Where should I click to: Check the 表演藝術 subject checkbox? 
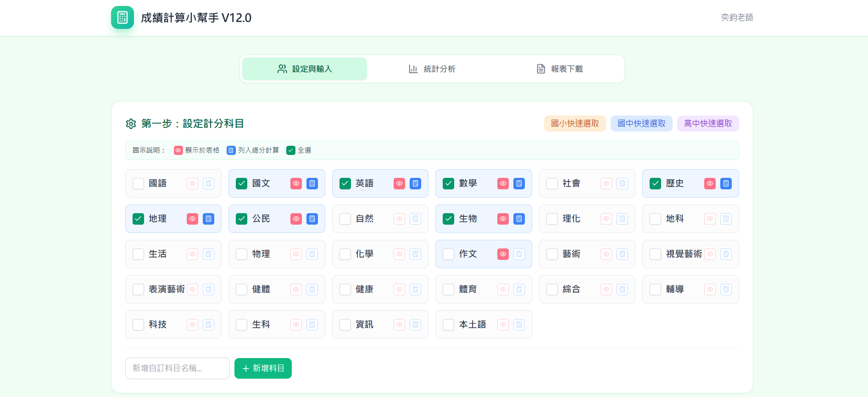pyautogui.click(x=138, y=289)
